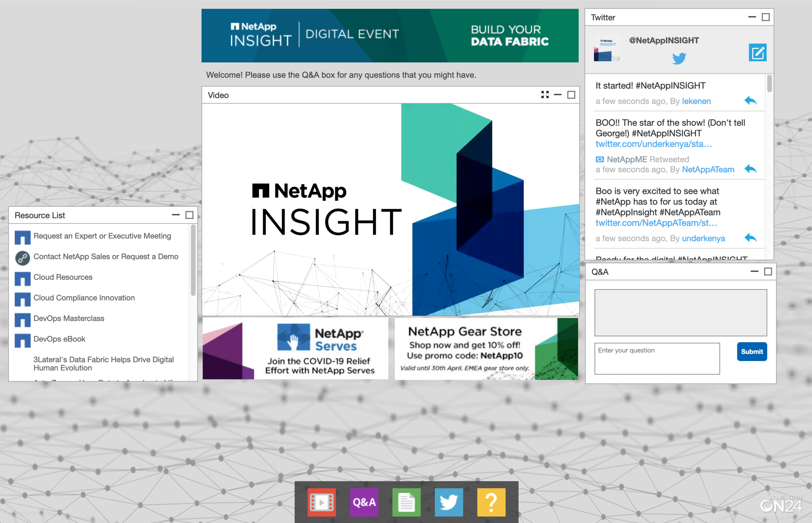Click the Twitter bird logo under @NetAppINSIGHT
This screenshot has height=523, width=812.
679,58
